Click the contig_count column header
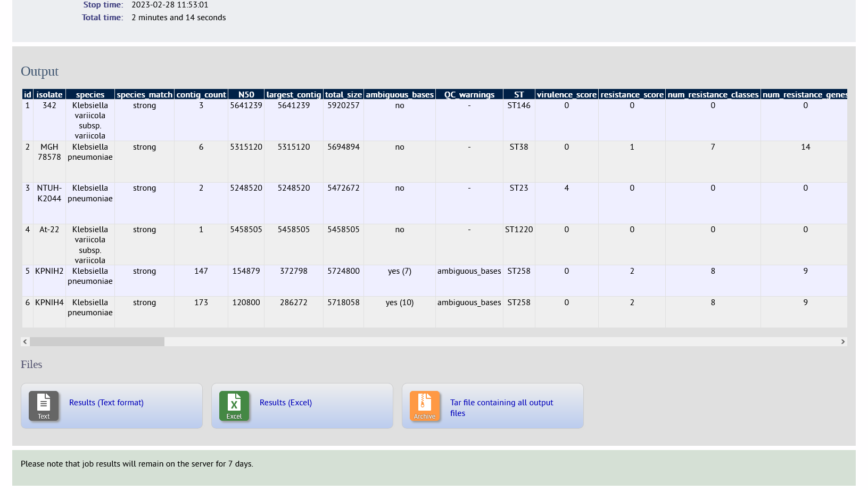Screen dimensions: 868x490 click(x=201, y=95)
